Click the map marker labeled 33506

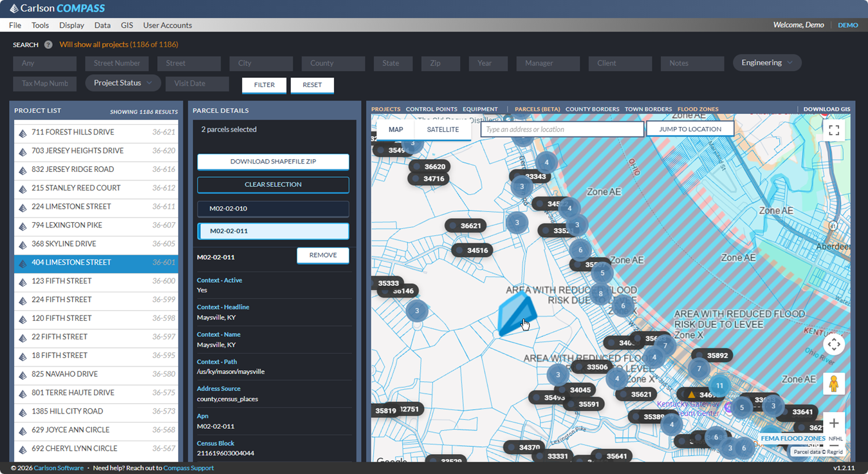[x=591, y=367]
